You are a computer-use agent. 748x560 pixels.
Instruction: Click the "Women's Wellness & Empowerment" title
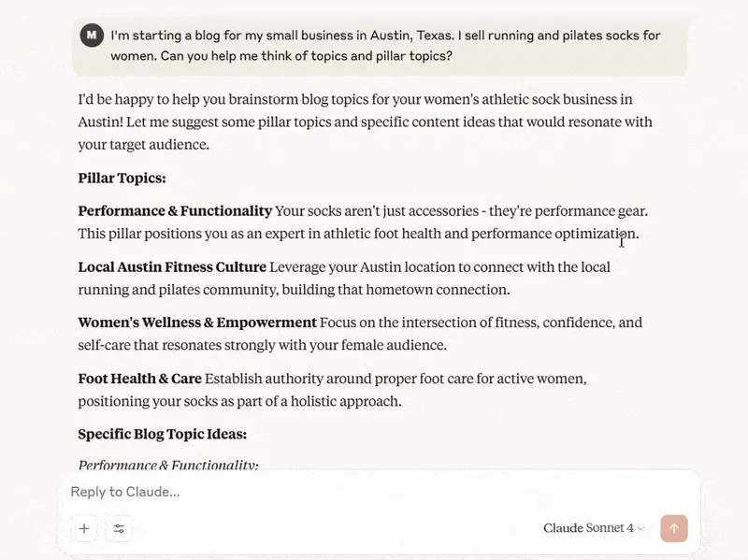[197, 323]
